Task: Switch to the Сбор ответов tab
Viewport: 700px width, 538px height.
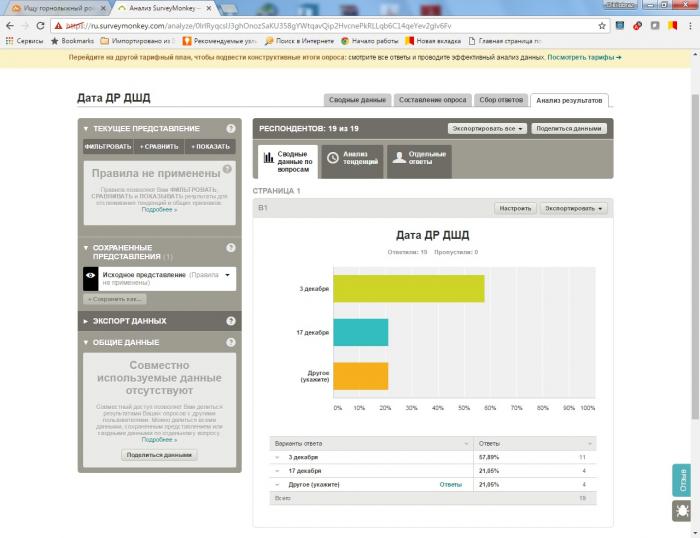Action: click(501, 100)
